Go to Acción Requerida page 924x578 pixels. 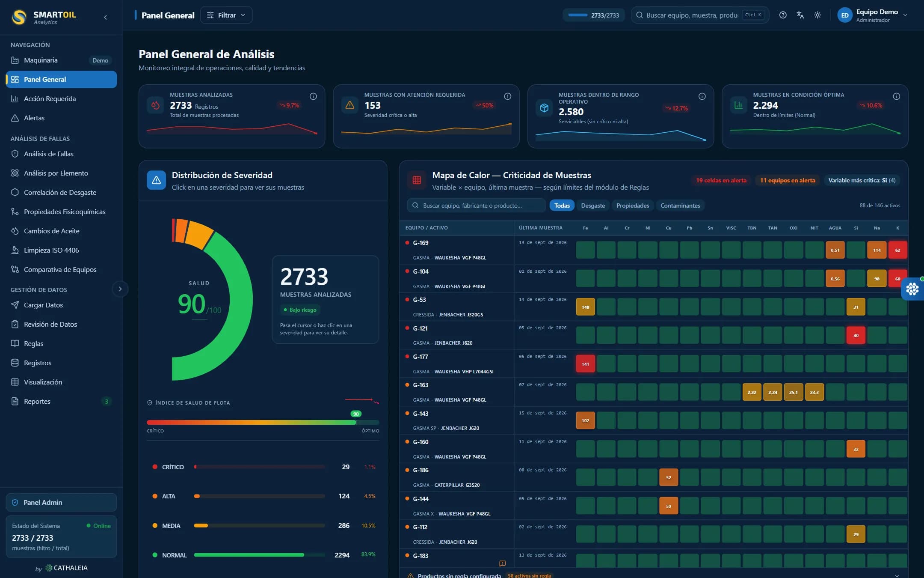click(61, 99)
